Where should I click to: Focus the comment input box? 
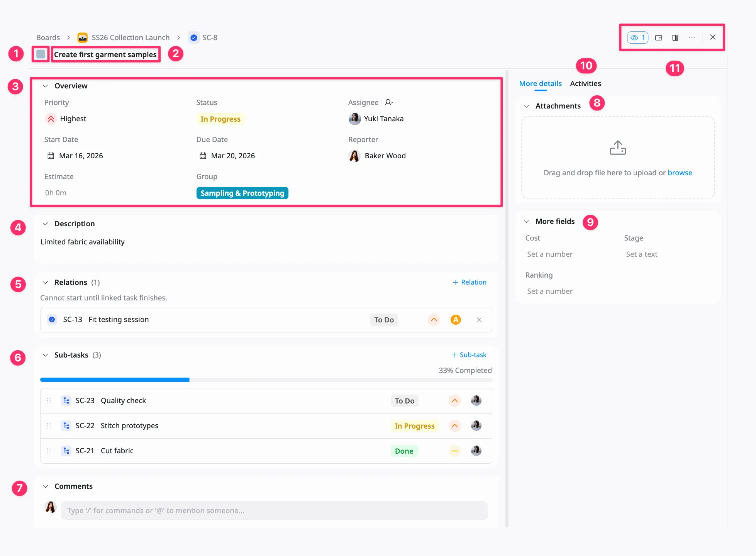click(274, 510)
